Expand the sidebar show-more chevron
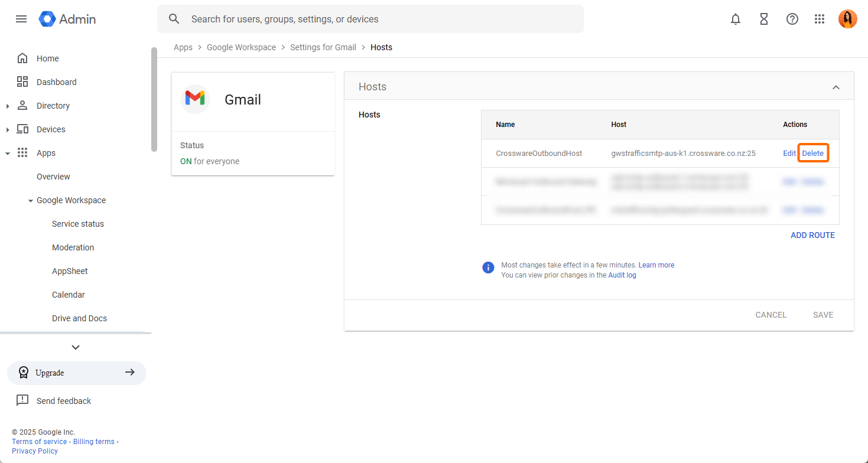The height and width of the screenshot is (463, 868). tap(76, 347)
